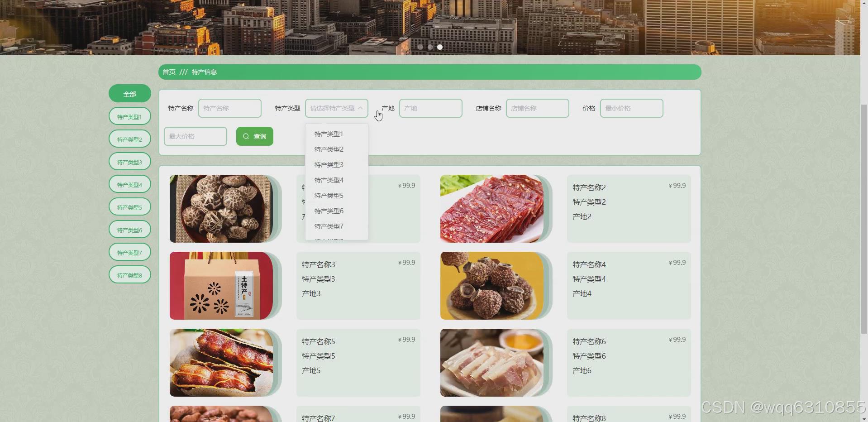
Task: Filter by 特产类型7 in the sidebar
Action: (130, 252)
